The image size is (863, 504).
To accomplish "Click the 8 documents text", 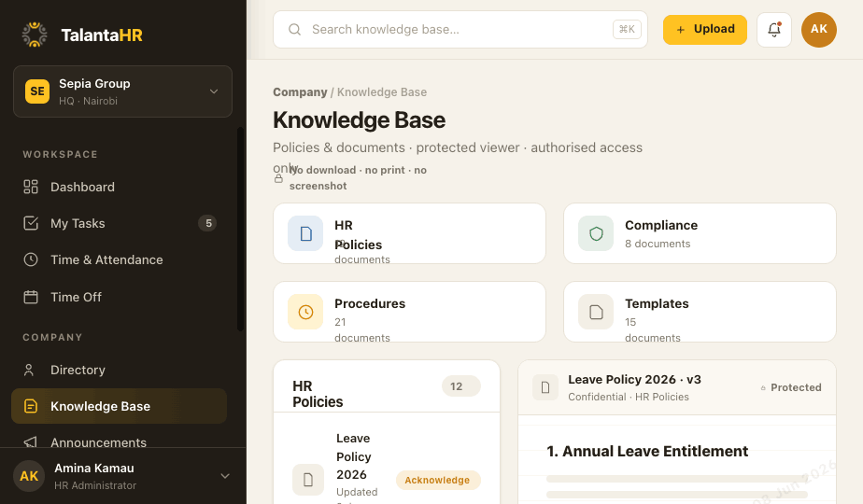I will coord(658,244).
